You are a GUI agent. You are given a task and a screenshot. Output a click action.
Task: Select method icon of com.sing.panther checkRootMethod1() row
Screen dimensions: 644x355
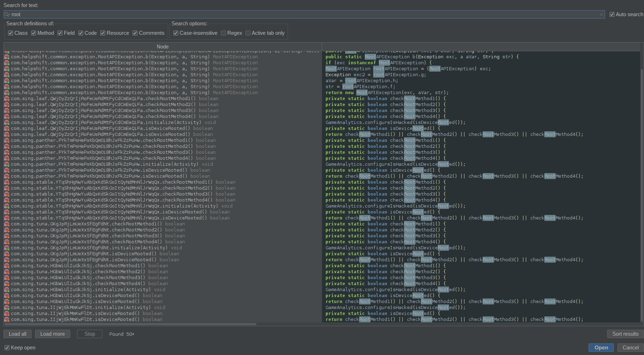point(7,140)
